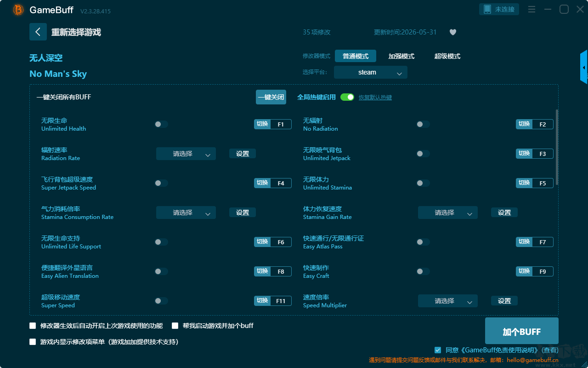588x368 pixels.
Task: Click 设置 button for Radiation Rate
Action: (x=243, y=154)
